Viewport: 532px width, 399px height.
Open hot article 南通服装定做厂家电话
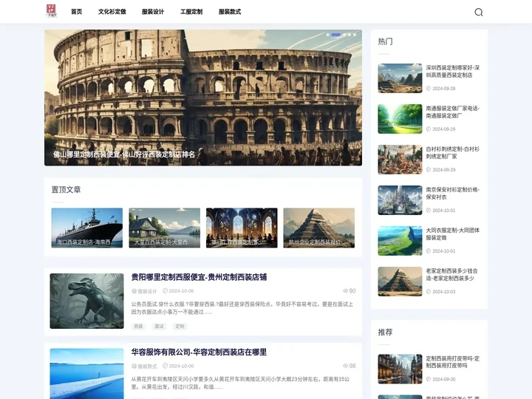(x=453, y=112)
